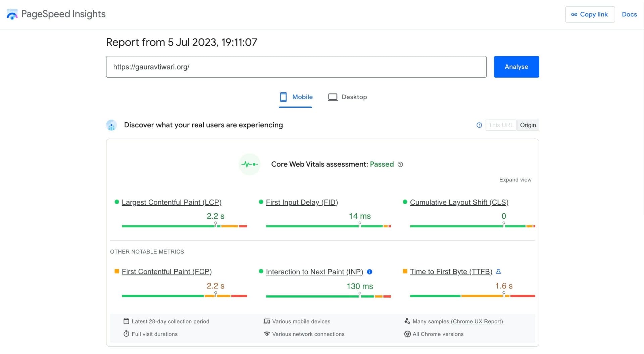Screen dimensions: 644x354
Task: Click the info icon beside Interaction to Next Paint
Action: [369, 272]
